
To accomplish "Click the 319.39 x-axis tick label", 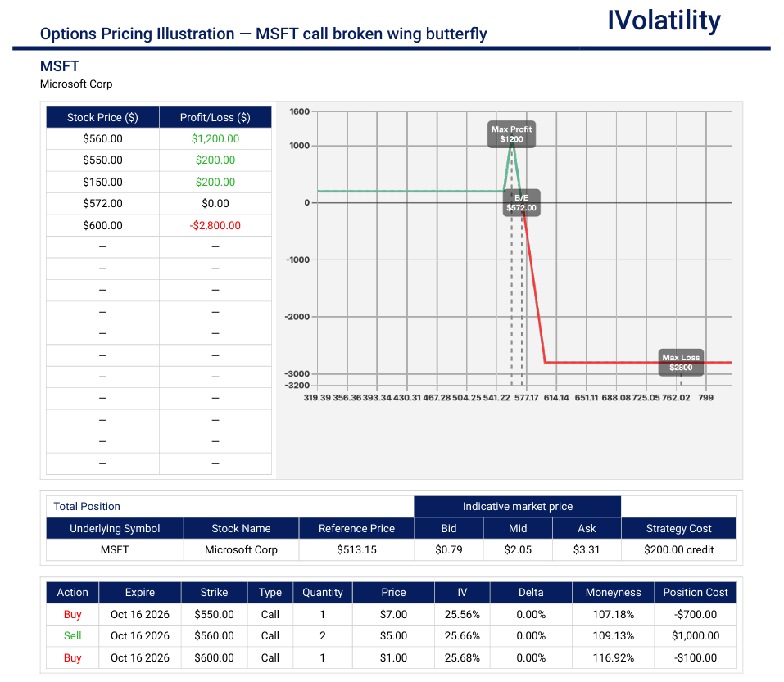I will pos(317,398).
